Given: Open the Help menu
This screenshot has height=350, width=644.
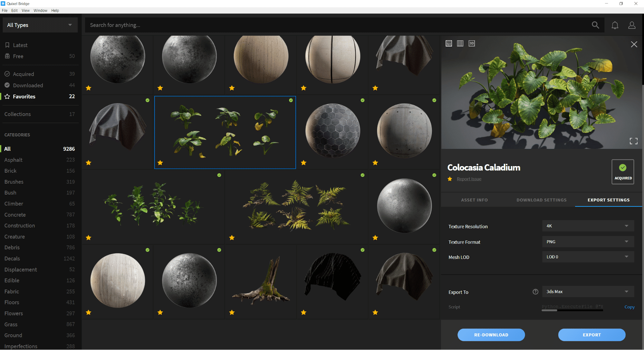Looking at the screenshot, I should tap(55, 11).
